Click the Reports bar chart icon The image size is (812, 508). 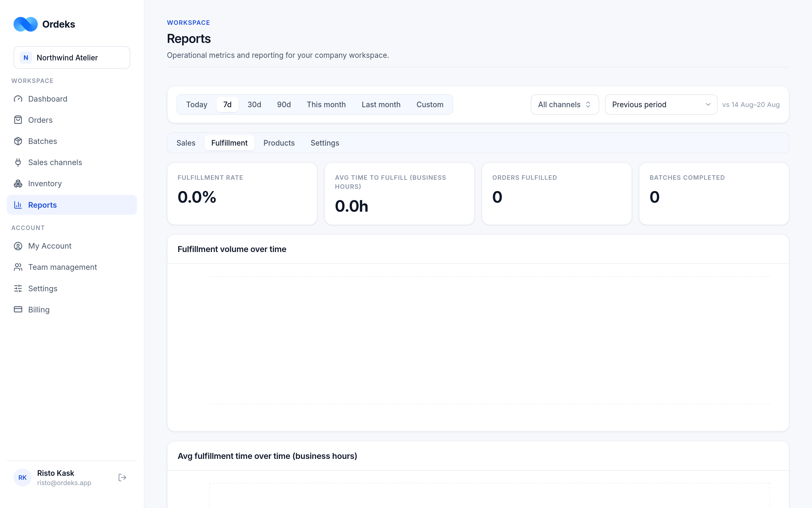(x=18, y=205)
